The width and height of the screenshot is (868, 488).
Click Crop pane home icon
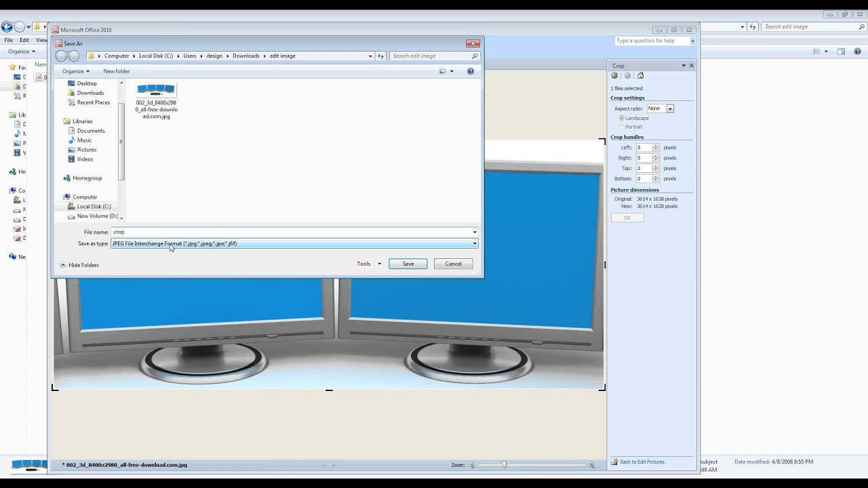point(640,76)
